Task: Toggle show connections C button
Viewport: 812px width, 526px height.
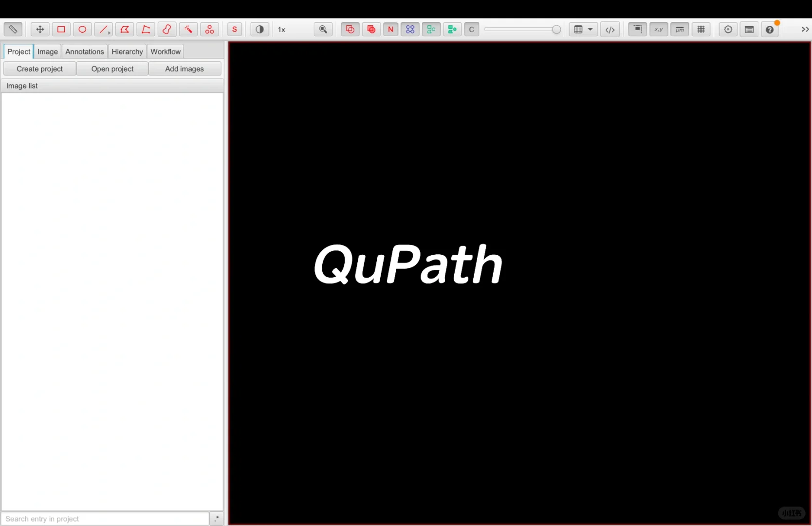Action: (x=472, y=30)
